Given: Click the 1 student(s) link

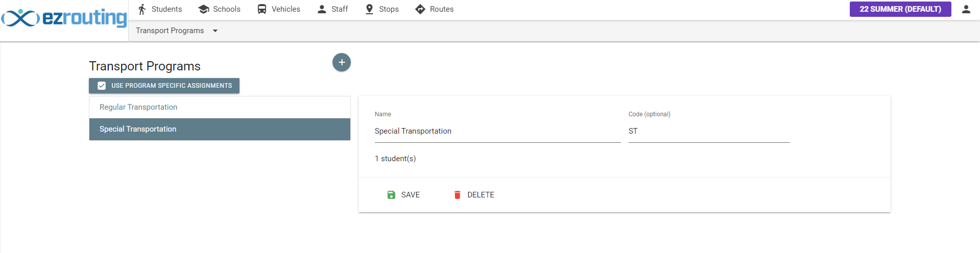Looking at the screenshot, I should click(395, 159).
